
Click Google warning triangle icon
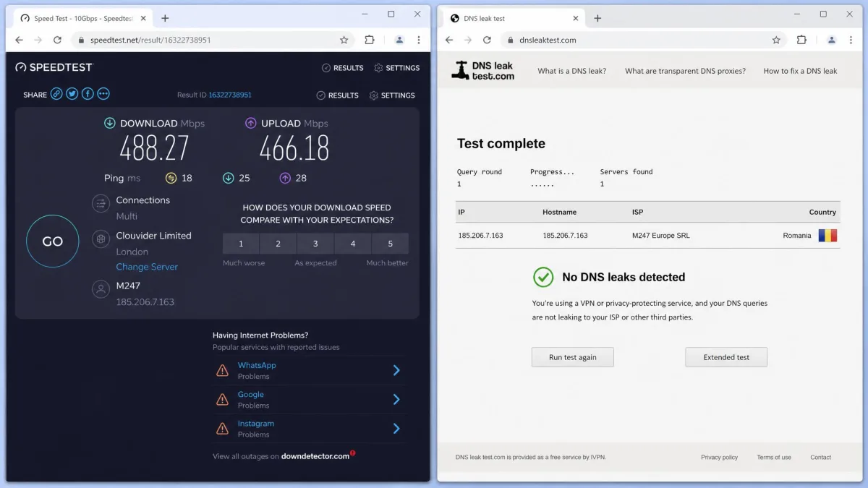(222, 400)
